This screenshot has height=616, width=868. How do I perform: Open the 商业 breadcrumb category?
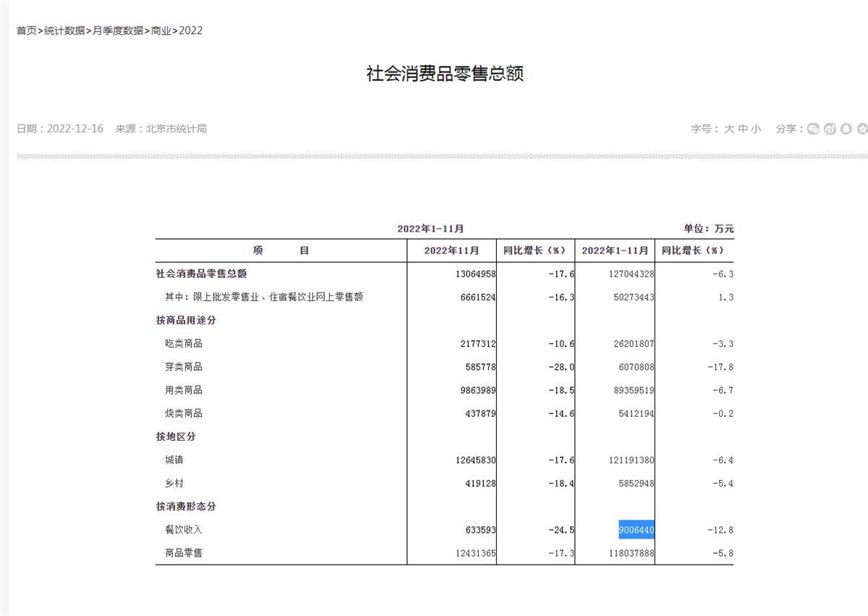[x=161, y=30]
